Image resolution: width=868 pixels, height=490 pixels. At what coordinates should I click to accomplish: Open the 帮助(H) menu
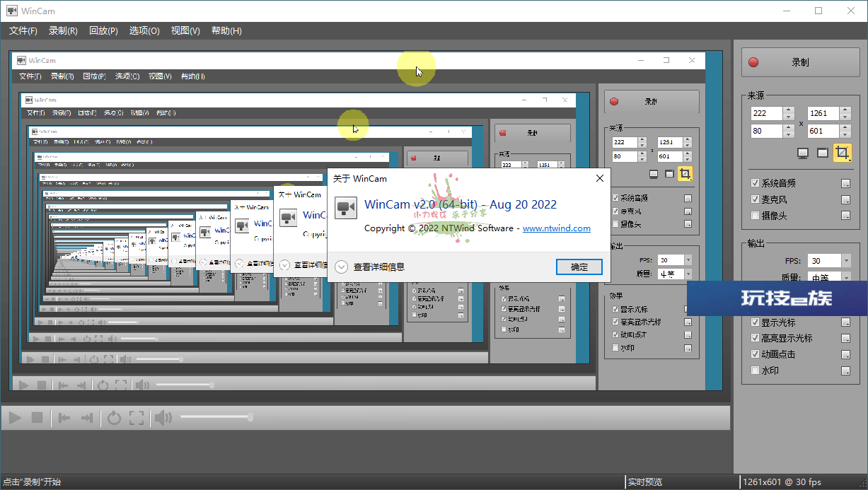tap(226, 31)
